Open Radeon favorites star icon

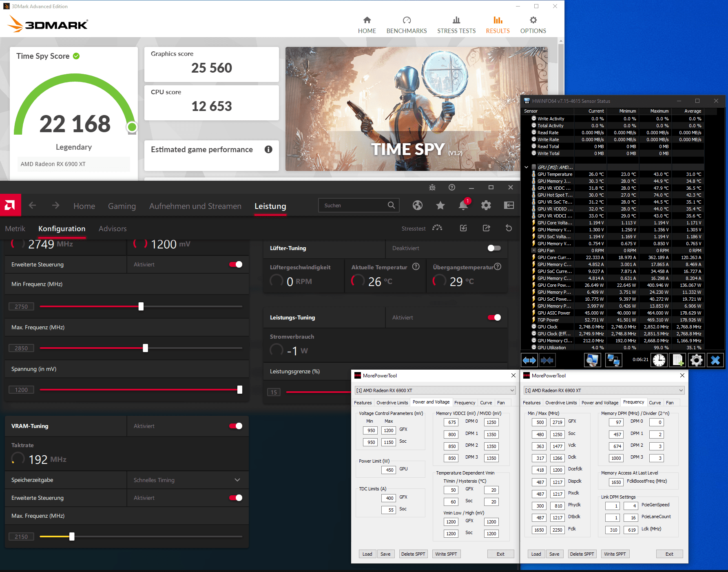440,205
